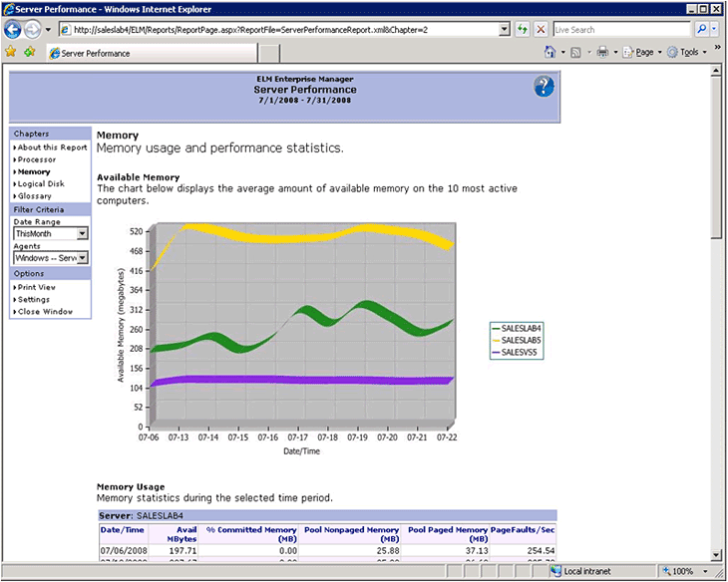Click the Internet Explorer title bar icon
728x582 pixels.
click(8, 9)
